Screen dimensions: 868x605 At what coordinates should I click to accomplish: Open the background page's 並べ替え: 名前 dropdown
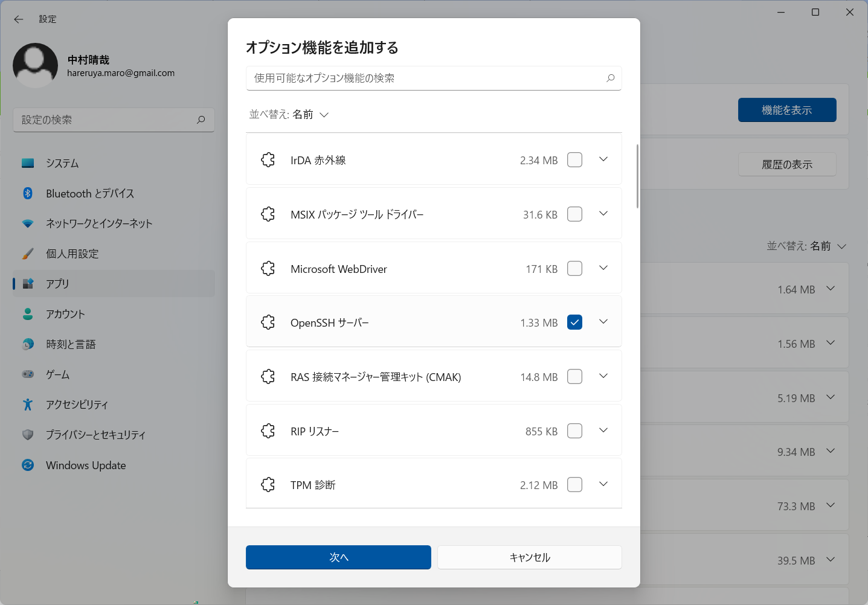[x=806, y=246]
